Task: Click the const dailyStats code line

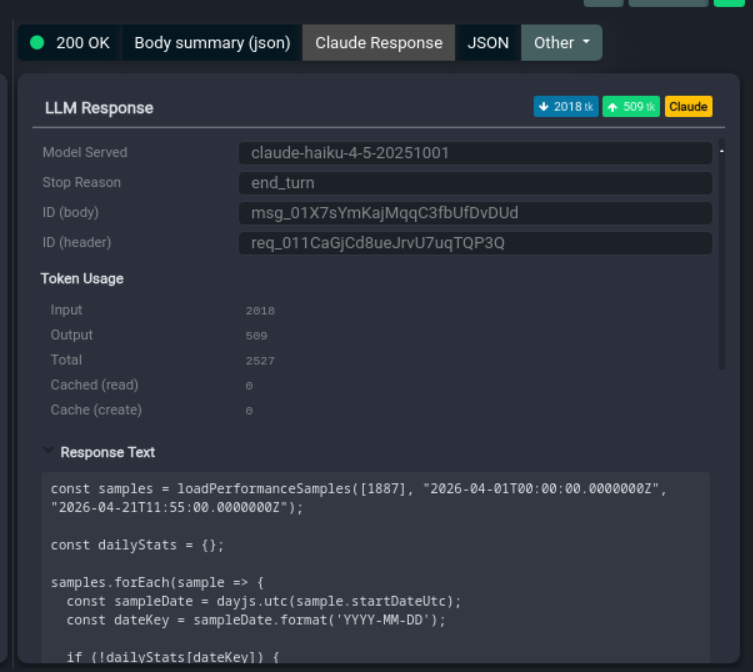Action: (137, 545)
